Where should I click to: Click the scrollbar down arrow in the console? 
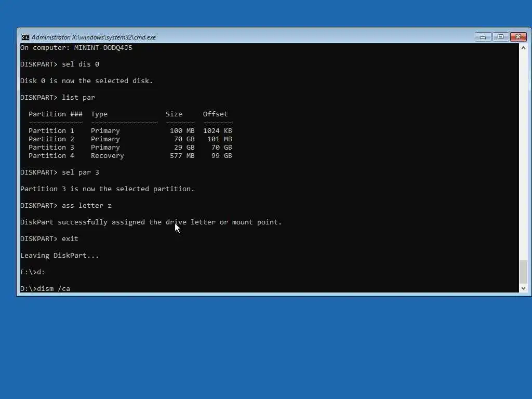[x=523, y=288]
